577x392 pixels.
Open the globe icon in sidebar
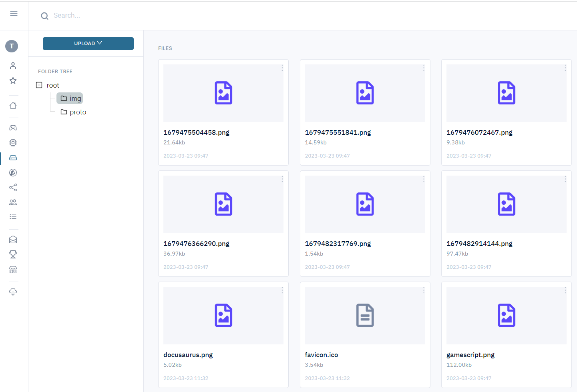pos(13,172)
